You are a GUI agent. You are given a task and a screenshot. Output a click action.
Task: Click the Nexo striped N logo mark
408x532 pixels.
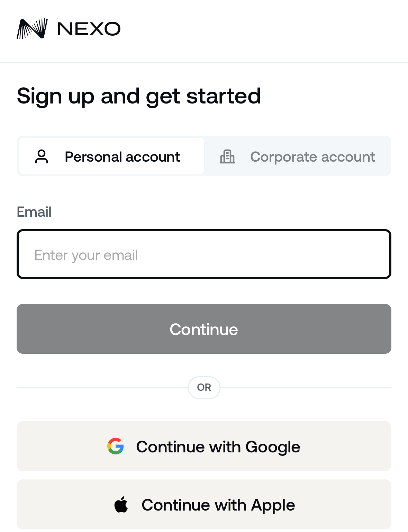(x=32, y=28)
